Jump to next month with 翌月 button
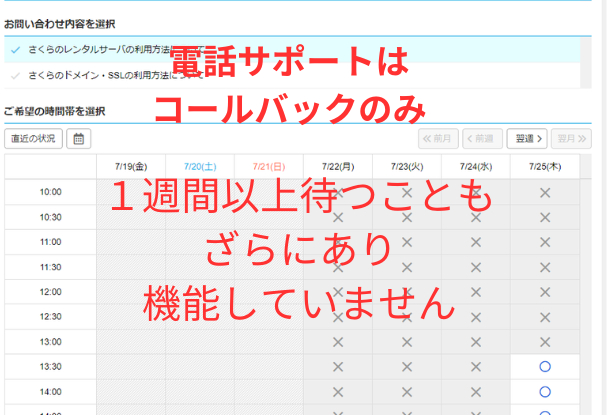Screen dimensions: 610x415 (571, 138)
